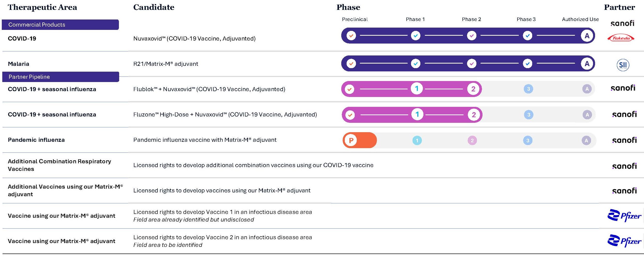
Task: Click the Phase 3 checkmark in Nuvaxovid row
Action: [x=528, y=36]
